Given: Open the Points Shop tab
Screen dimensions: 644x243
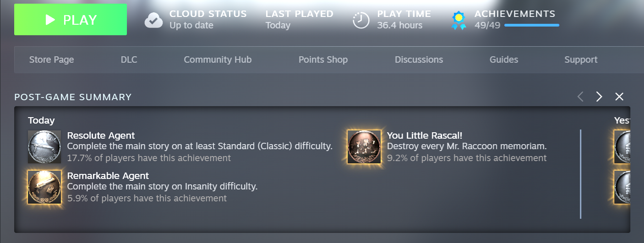Looking at the screenshot, I should coord(323,59).
